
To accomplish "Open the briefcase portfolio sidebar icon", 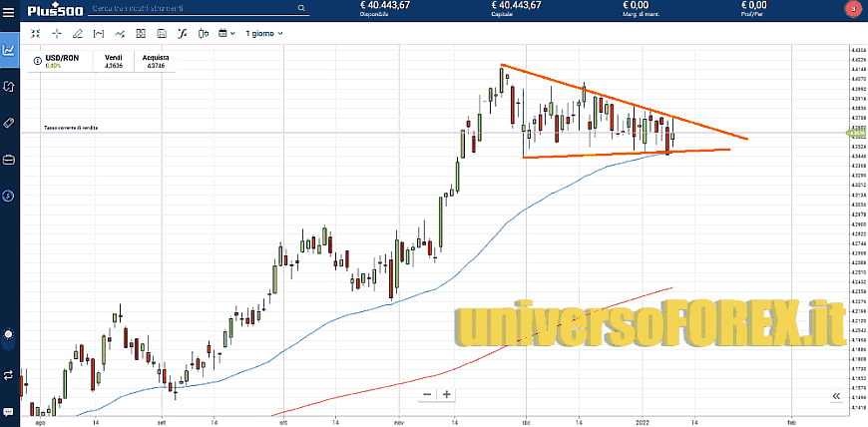I will (9, 159).
